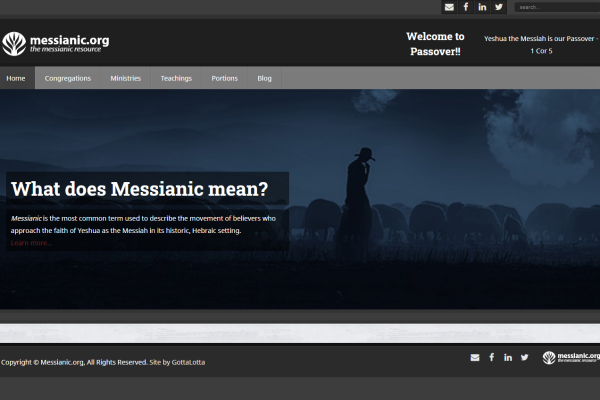Click the 'Yeshua the Messiah is our Passover' text

coord(539,39)
